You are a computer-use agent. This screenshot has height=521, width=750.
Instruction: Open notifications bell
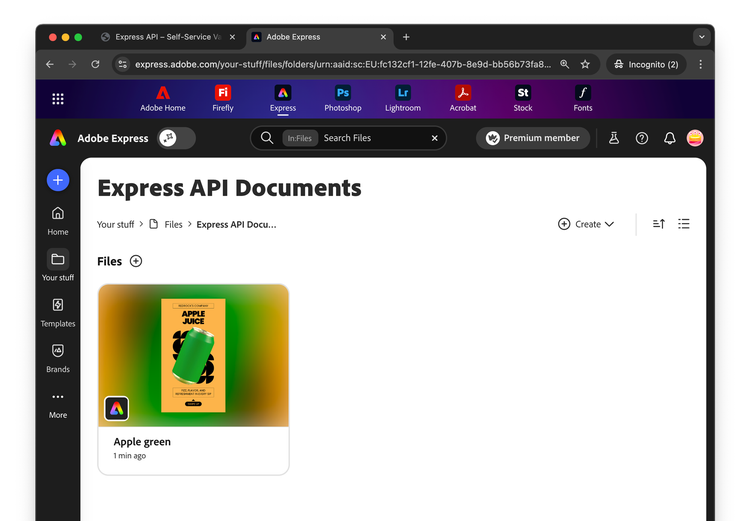click(x=669, y=138)
